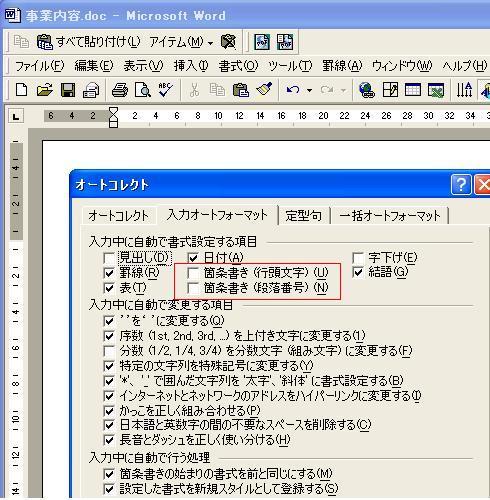Click the Paste clipboard icon in the standard toolbar
The width and height of the screenshot is (490, 500).
tap(240, 90)
